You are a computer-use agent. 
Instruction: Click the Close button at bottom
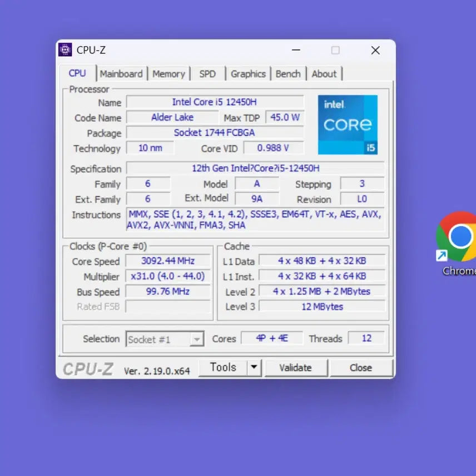pyautogui.click(x=361, y=368)
